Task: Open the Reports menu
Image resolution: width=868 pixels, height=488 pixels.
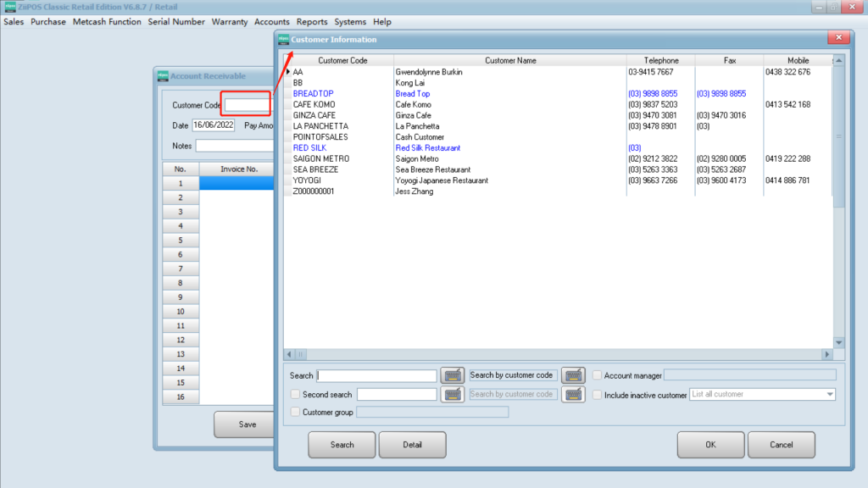Action: [312, 21]
